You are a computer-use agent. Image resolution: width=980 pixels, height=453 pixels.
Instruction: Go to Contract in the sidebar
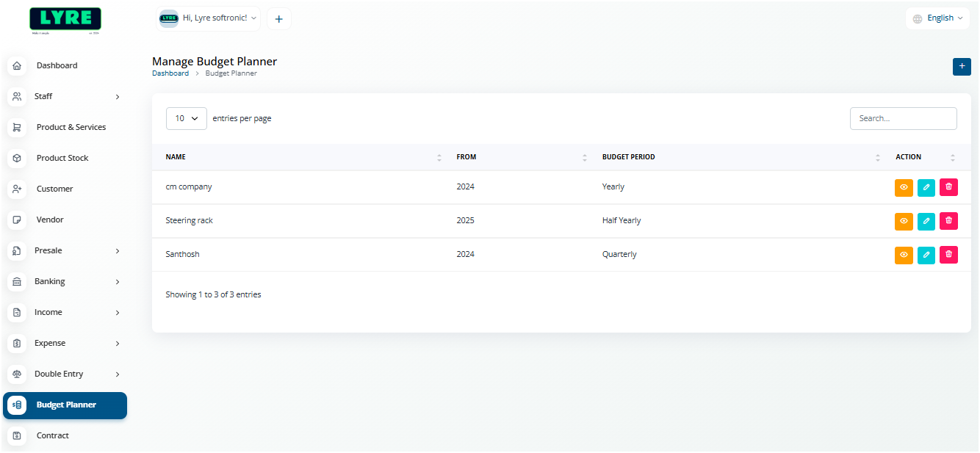pyautogui.click(x=53, y=435)
